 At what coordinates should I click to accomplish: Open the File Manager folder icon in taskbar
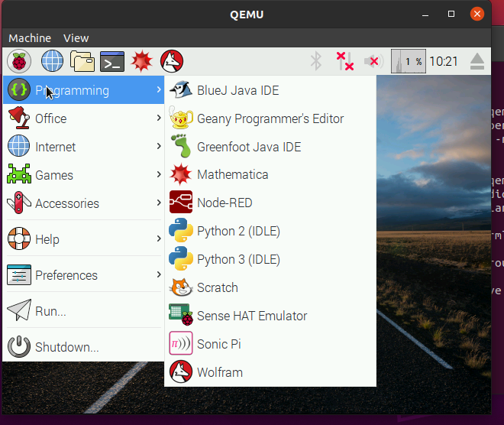click(x=82, y=61)
